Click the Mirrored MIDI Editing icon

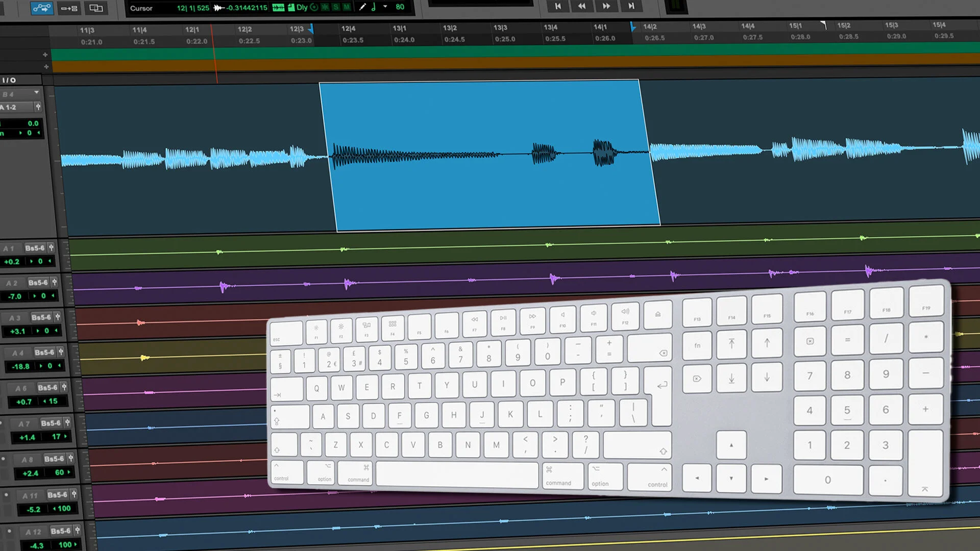coord(96,8)
